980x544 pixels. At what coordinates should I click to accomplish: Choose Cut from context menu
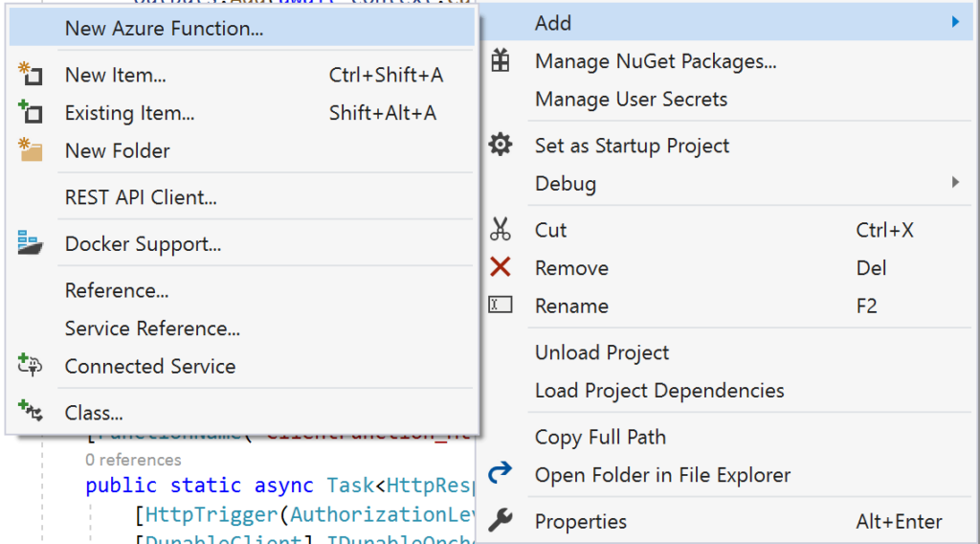[727, 230]
